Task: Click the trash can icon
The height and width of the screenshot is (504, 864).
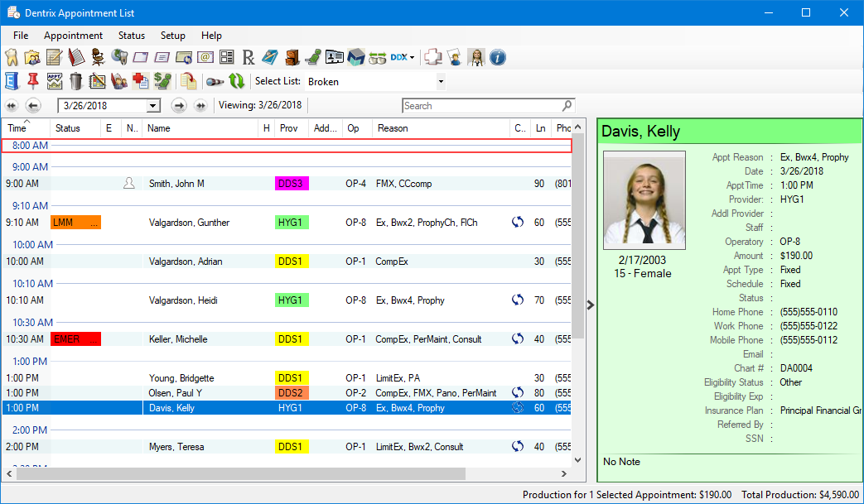Action: 76,81
